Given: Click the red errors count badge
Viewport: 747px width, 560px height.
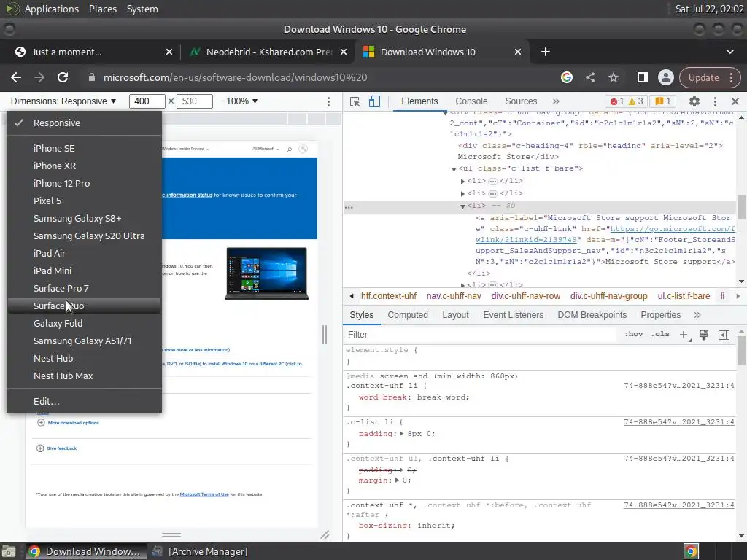Looking at the screenshot, I should click(x=617, y=101).
